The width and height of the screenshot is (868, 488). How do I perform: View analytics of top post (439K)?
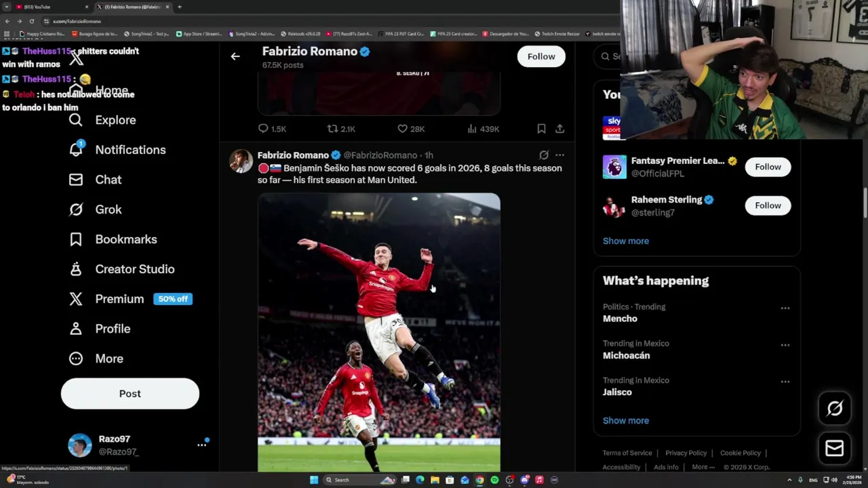pos(484,129)
